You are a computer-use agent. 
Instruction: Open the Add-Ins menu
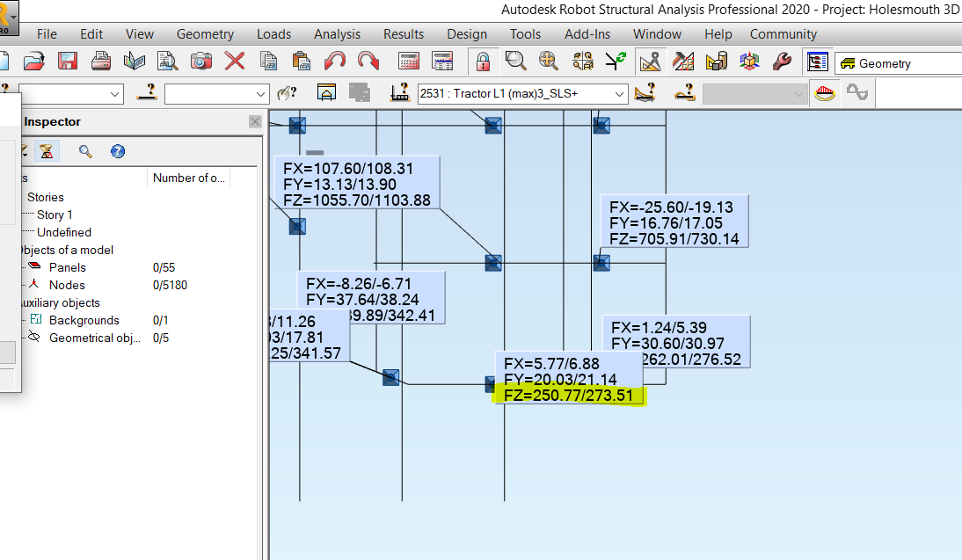tap(587, 34)
